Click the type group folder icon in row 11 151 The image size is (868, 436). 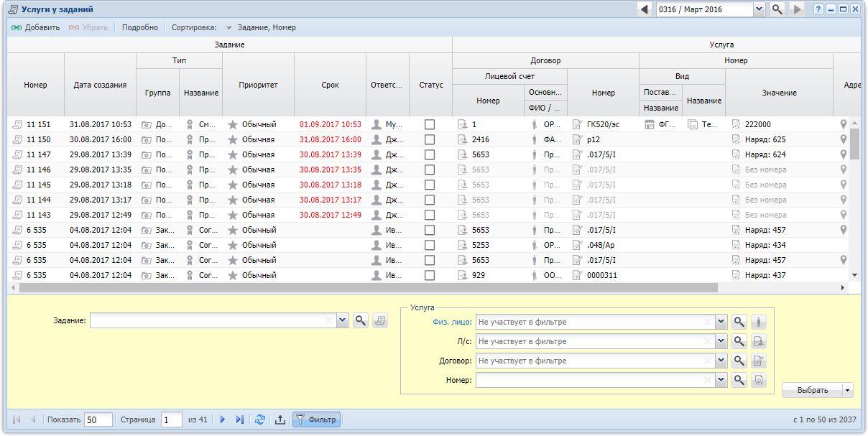click(147, 124)
